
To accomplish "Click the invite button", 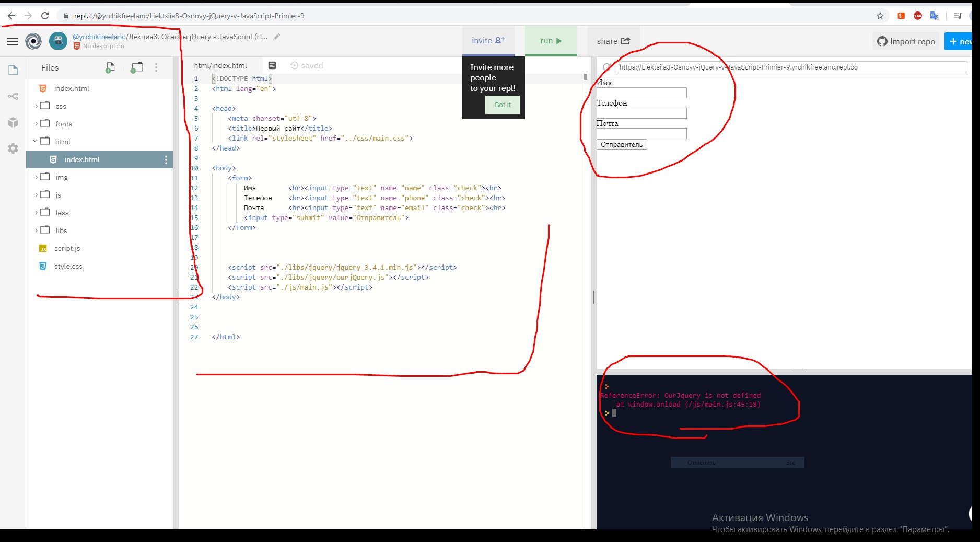I will click(x=488, y=41).
